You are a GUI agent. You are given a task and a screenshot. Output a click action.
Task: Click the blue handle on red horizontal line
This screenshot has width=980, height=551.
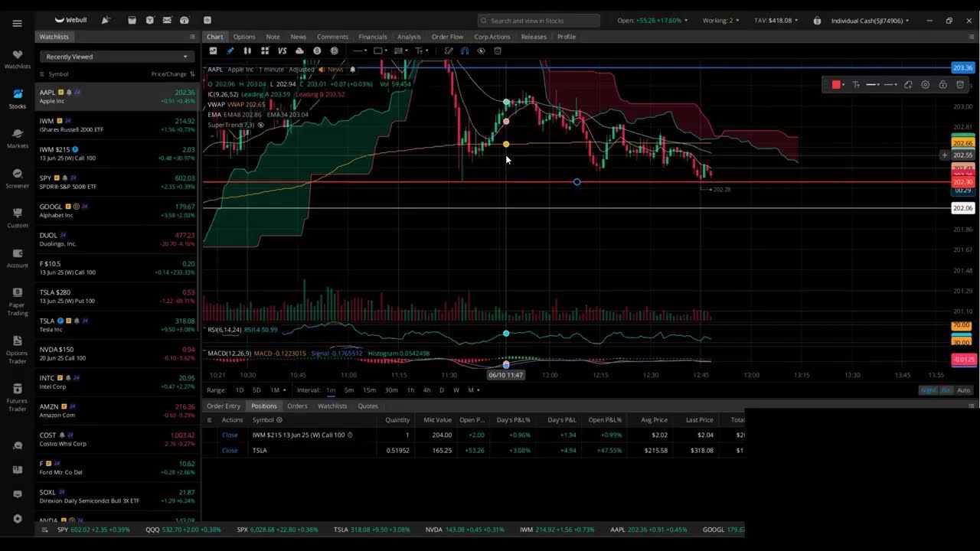pyautogui.click(x=577, y=182)
